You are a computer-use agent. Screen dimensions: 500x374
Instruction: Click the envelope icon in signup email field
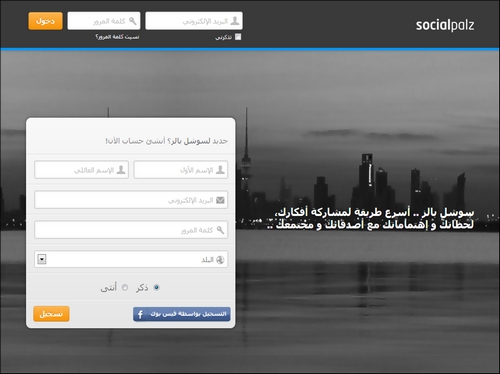[x=220, y=200]
